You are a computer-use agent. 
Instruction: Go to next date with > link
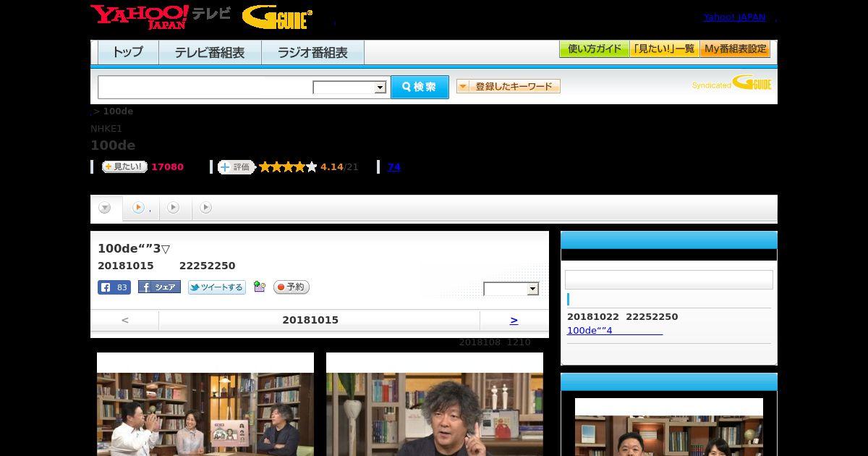(x=514, y=320)
